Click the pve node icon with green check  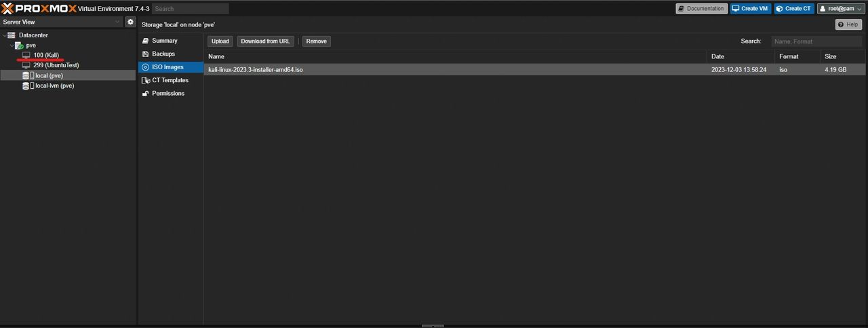coord(19,45)
